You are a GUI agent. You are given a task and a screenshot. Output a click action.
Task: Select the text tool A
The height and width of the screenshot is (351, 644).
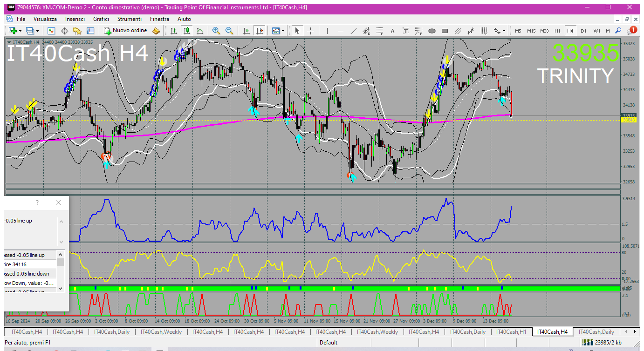[x=392, y=31]
